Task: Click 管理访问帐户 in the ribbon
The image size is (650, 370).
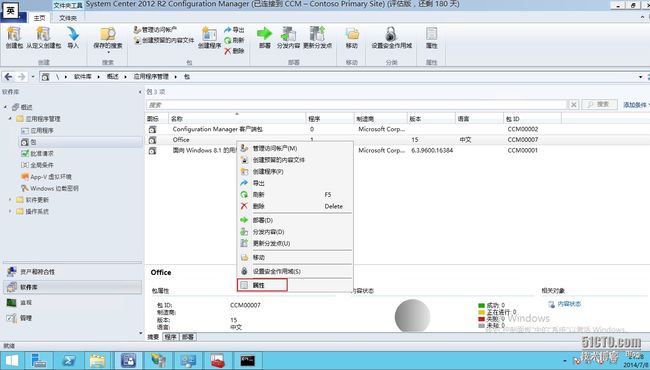Action: tap(155, 30)
